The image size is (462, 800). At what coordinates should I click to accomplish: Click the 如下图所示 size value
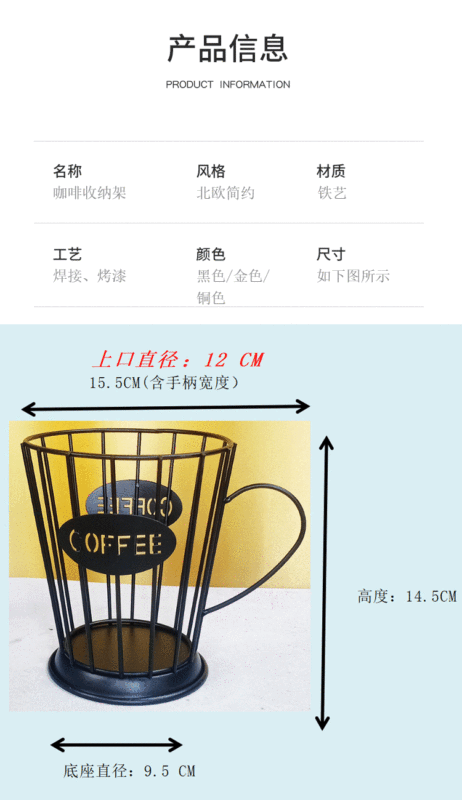coord(353,276)
